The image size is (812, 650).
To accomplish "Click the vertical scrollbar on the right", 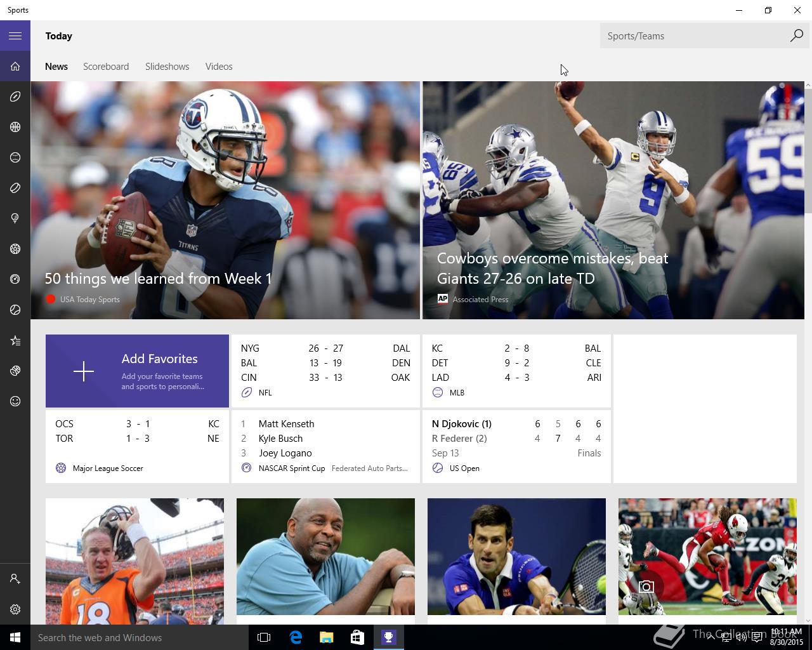I will (x=808, y=150).
